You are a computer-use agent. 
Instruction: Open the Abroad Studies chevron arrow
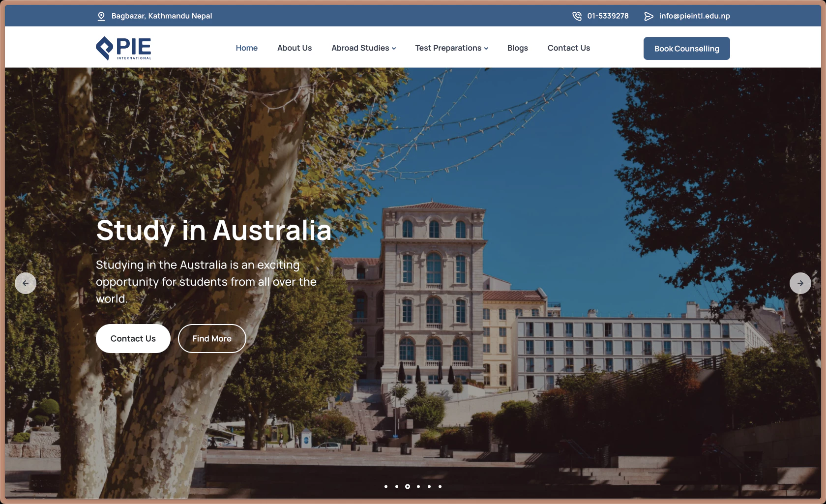pos(394,48)
